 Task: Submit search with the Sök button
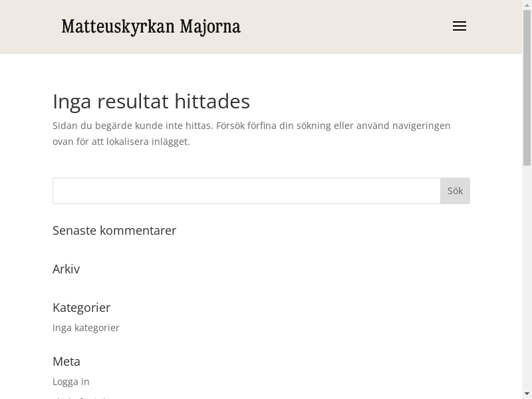coord(455,191)
